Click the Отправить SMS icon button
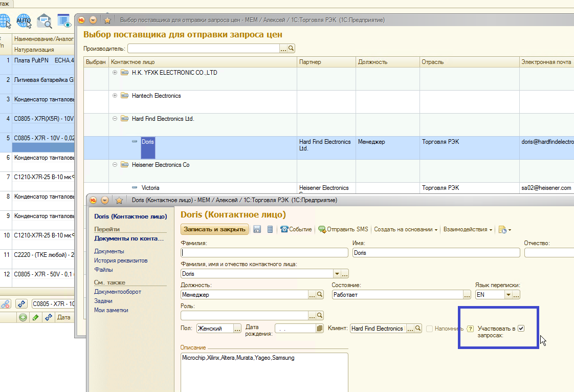The width and height of the screenshot is (574, 392). pyautogui.click(x=343, y=230)
